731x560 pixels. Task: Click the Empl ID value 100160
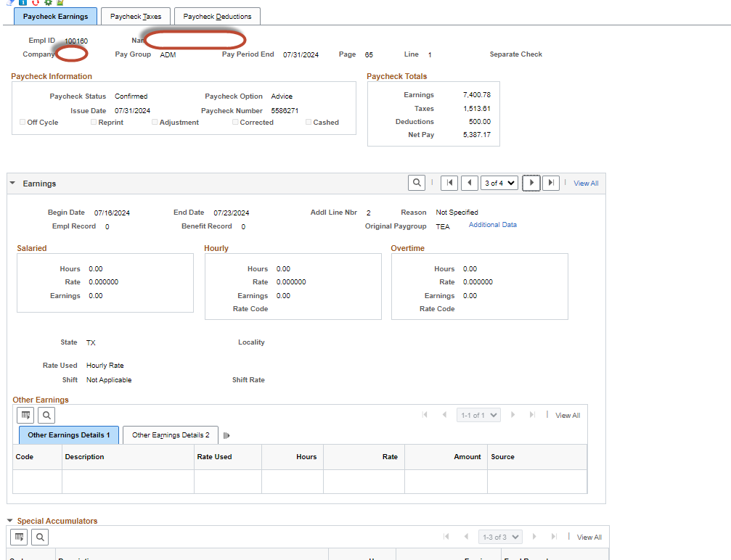[x=76, y=41]
